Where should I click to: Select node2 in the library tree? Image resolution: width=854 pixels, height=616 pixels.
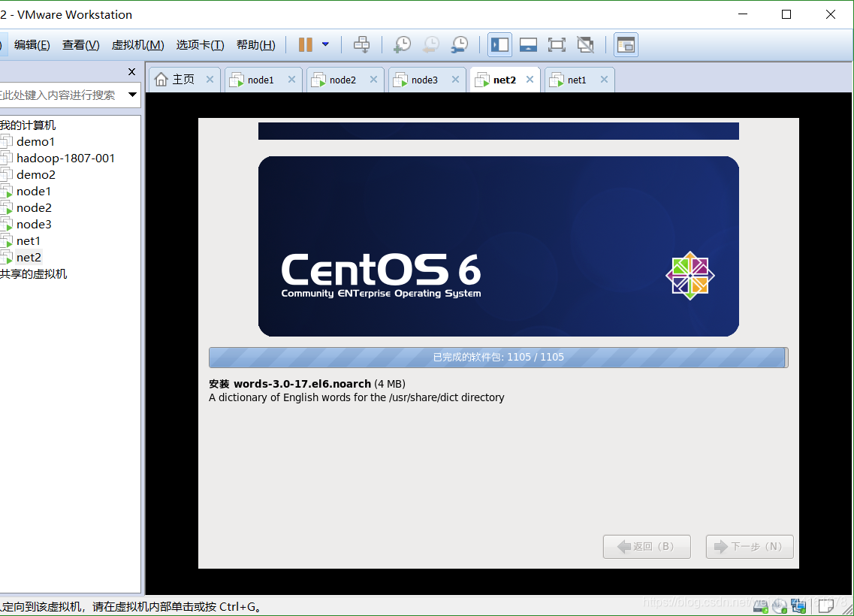[34, 208]
